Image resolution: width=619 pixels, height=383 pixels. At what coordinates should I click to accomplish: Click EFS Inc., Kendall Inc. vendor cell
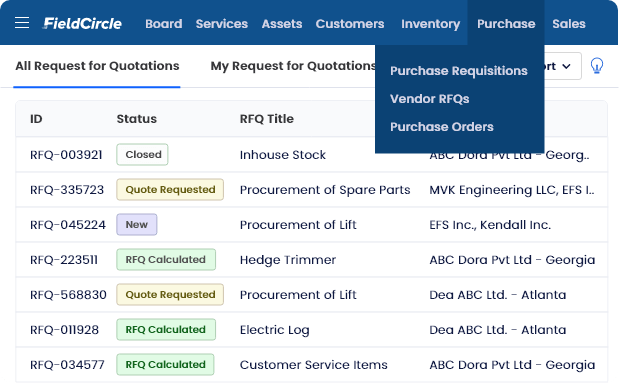(x=490, y=225)
